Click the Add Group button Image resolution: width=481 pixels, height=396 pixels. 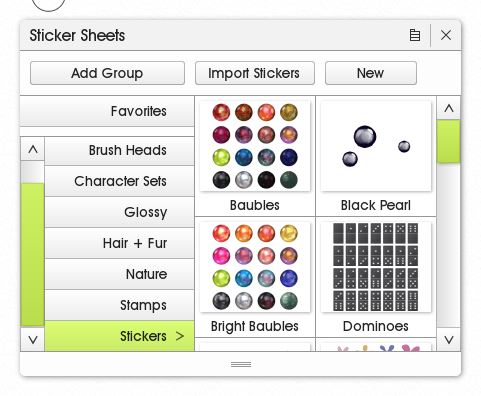[107, 73]
